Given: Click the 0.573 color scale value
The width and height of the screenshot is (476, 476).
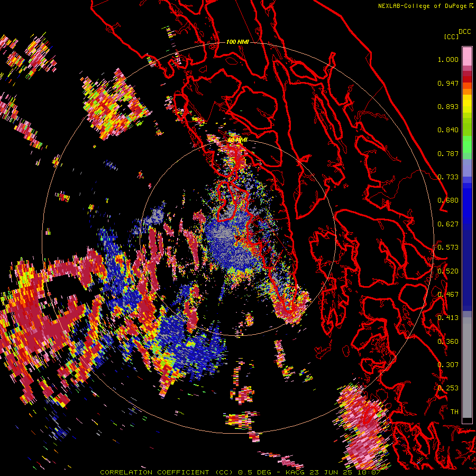Looking at the screenshot, I should [x=448, y=248].
